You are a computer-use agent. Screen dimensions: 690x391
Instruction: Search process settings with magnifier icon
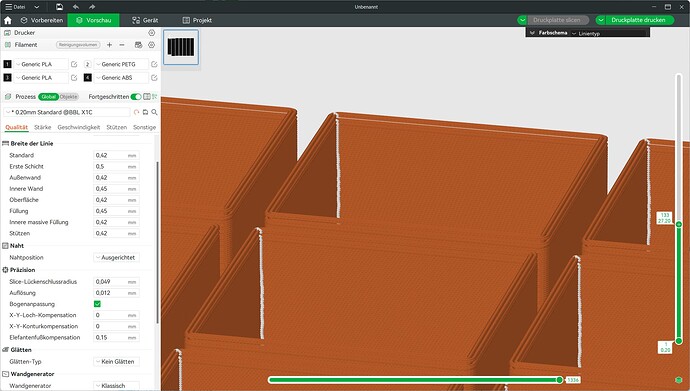tap(154, 112)
